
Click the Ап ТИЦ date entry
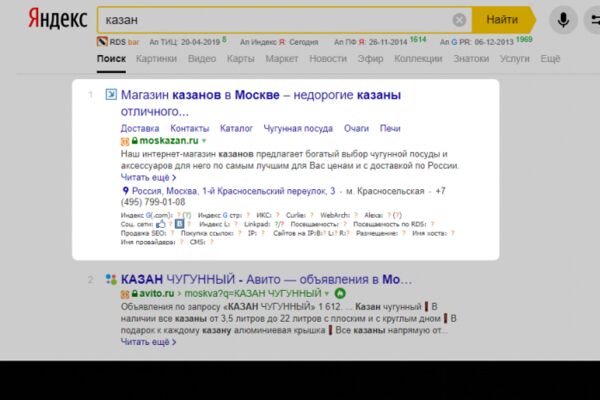tap(188, 41)
